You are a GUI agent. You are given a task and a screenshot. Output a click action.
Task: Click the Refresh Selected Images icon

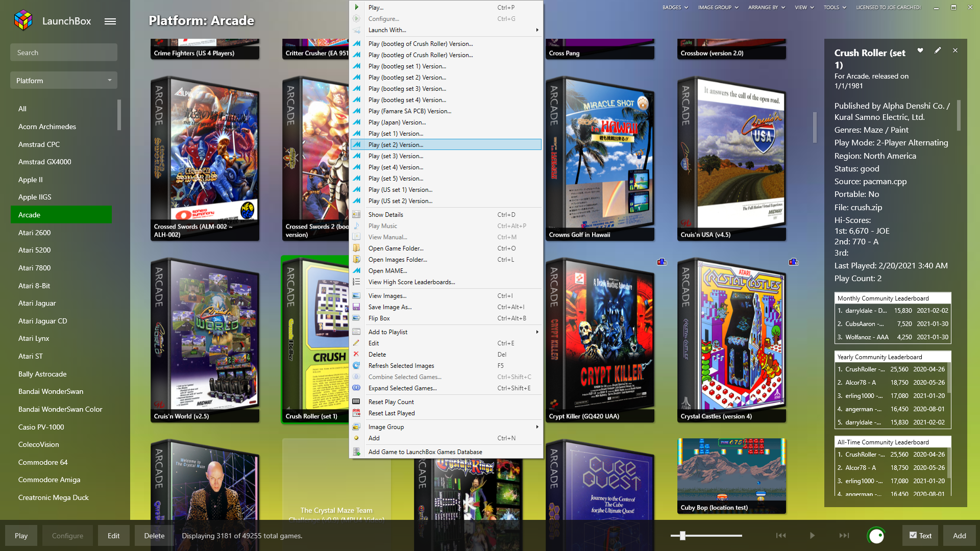click(x=357, y=366)
